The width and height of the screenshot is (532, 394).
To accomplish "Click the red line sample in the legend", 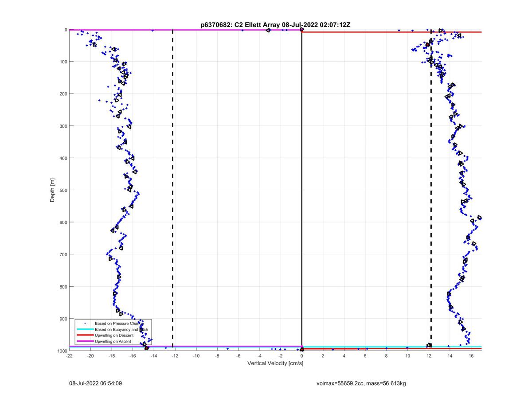I will [85, 335].
